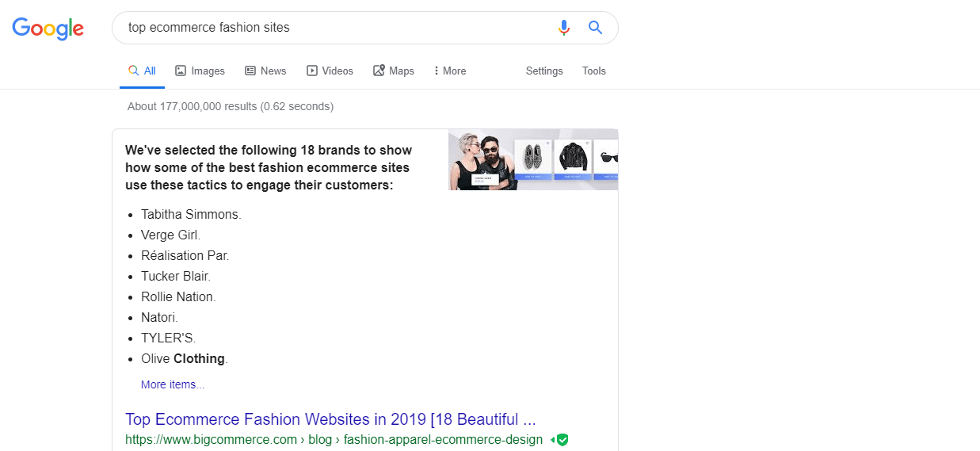
Task: Open search Settings
Action: pos(544,71)
